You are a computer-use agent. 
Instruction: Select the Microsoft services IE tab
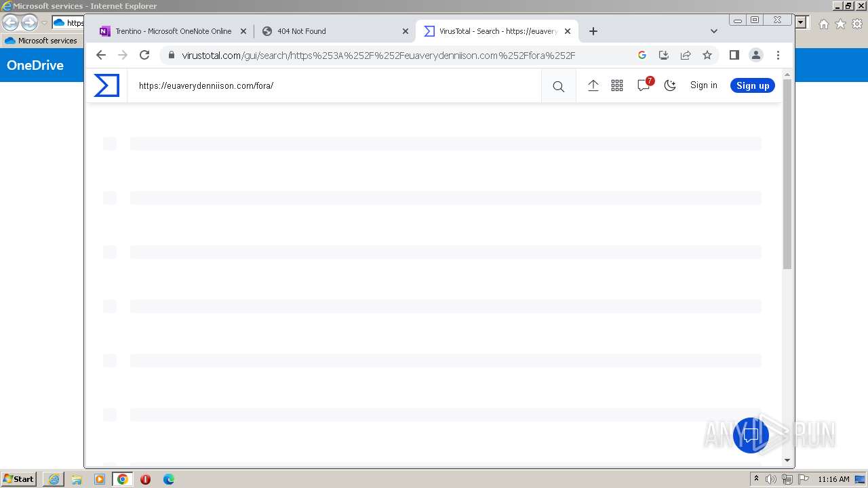(42, 41)
